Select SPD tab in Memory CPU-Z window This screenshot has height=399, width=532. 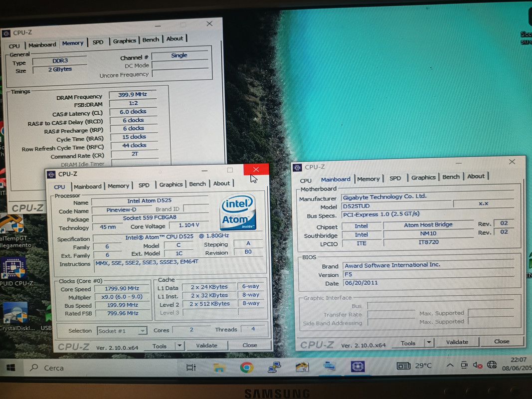click(x=98, y=42)
